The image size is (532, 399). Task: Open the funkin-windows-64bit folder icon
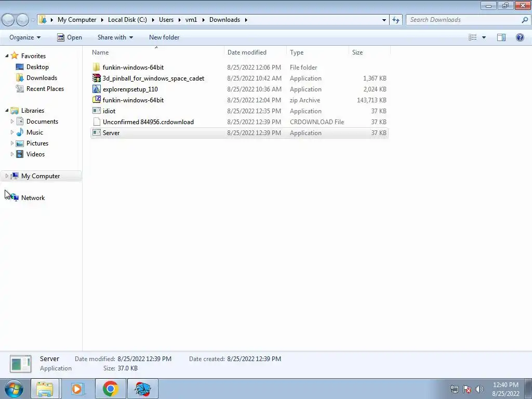pyautogui.click(x=96, y=67)
